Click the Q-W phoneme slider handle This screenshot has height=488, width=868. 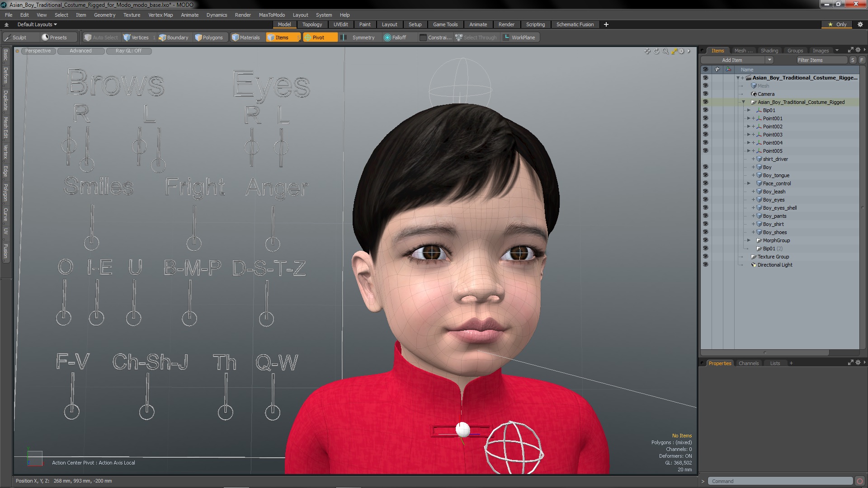pyautogui.click(x=272, y=412)
